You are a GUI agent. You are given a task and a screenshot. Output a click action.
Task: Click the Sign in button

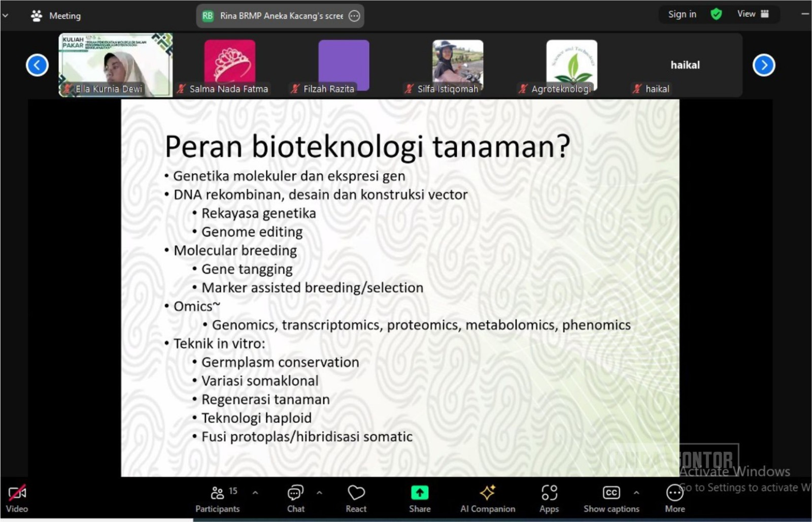682,14
